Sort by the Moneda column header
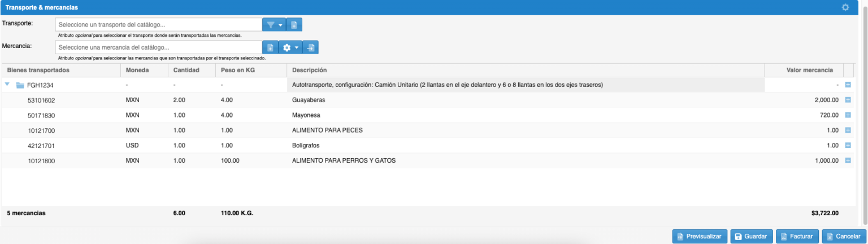Image resolution: width=868 pixels, height=244 pixels. pyautogui.click(x=137, y=70)
